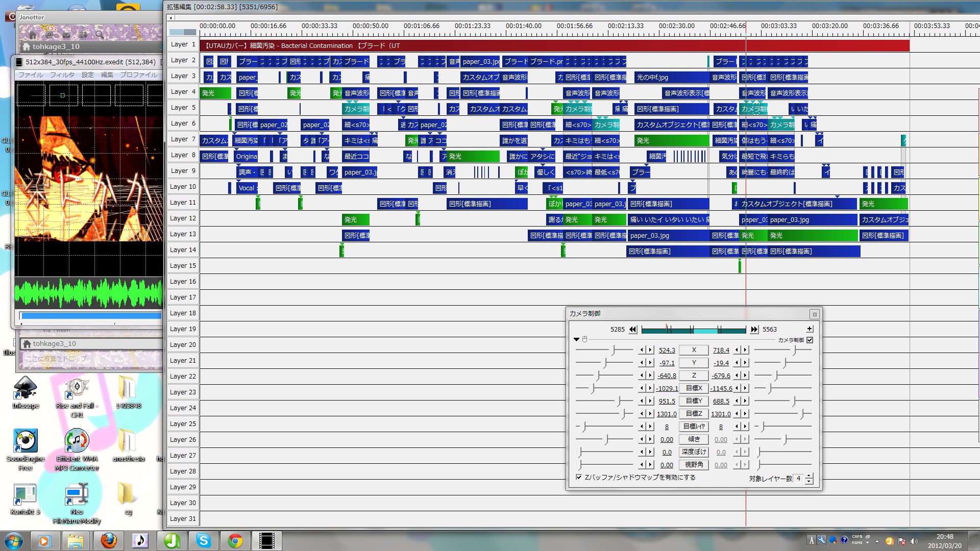Image resolution: width=980 pixels, height=551 pixels.
Task: Click camera control keyframe section bar
Action: pyautogui.click(x=693, y=330)
